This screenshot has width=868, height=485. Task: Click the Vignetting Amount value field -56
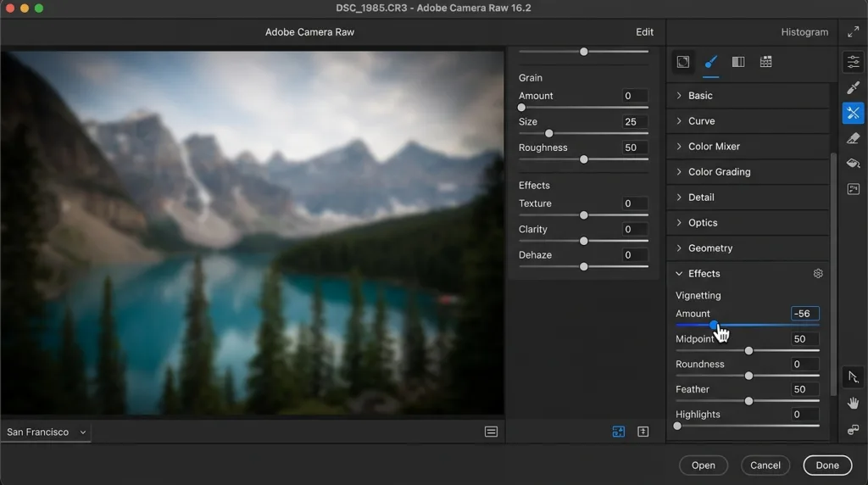point(805,314)
